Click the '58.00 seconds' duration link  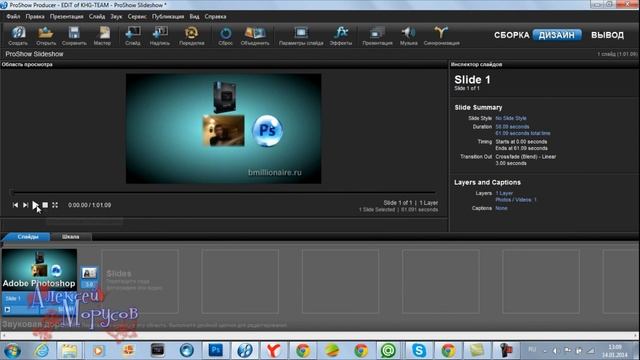(x=512, y=127)
